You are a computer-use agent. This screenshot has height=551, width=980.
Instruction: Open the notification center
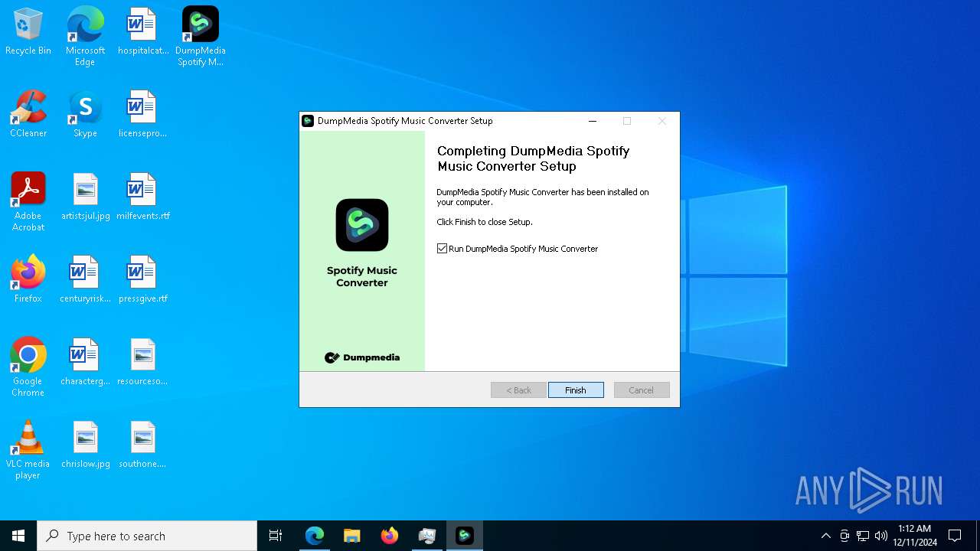tap(955, 536)
